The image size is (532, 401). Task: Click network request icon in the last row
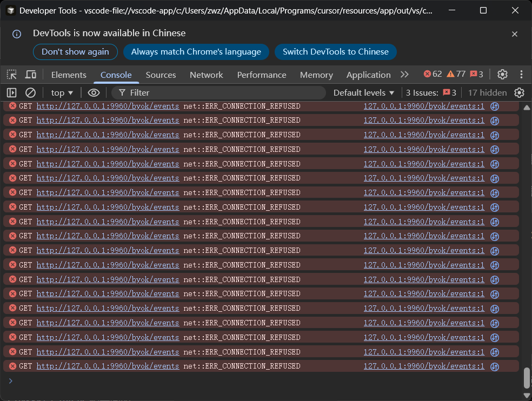click(495, 366)
